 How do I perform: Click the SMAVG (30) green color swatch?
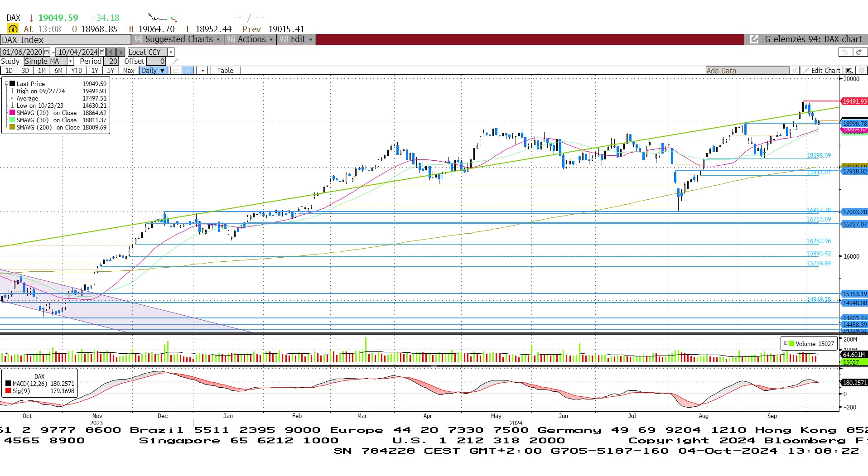pos(12,120)
